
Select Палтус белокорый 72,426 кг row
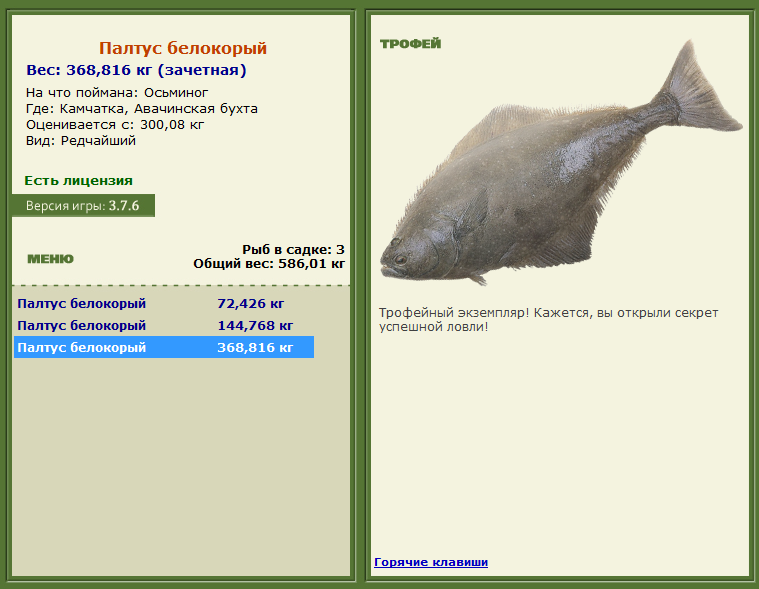pos(164,303)
